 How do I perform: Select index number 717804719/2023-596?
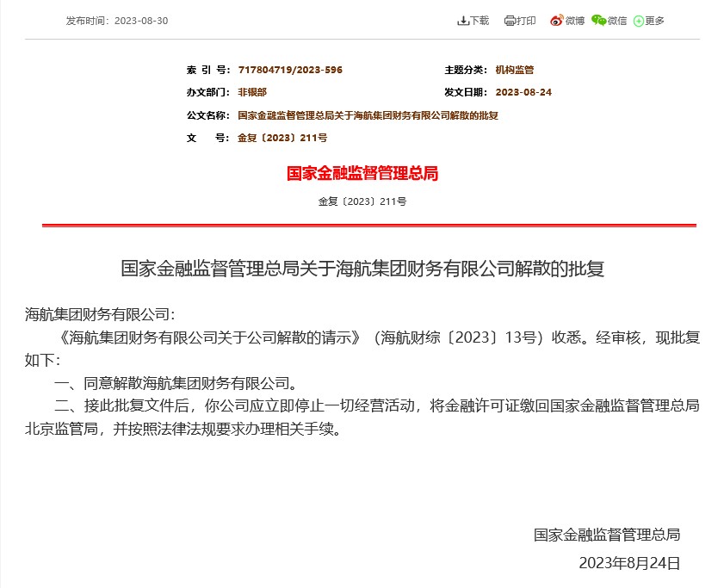click(x=290, y=70)
